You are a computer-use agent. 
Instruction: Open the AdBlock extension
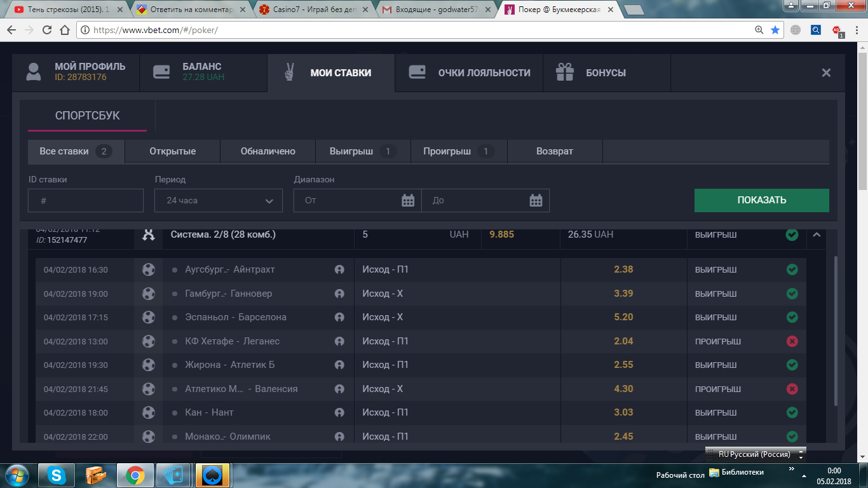(x=836, y=30)
